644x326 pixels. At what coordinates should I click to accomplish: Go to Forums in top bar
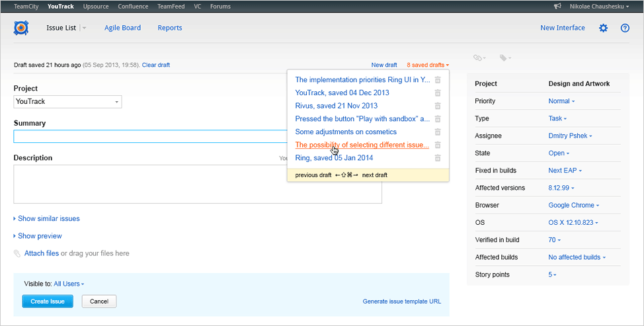coord(220,6)
